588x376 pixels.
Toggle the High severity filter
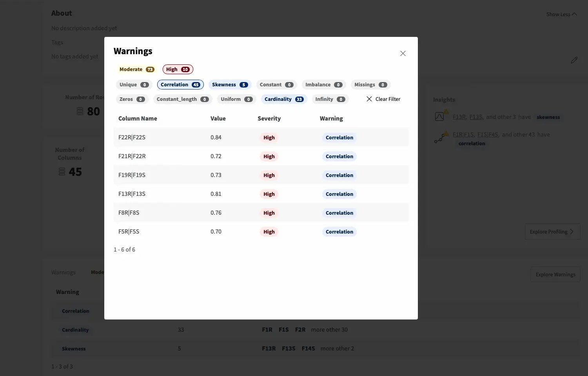[178, 69]
